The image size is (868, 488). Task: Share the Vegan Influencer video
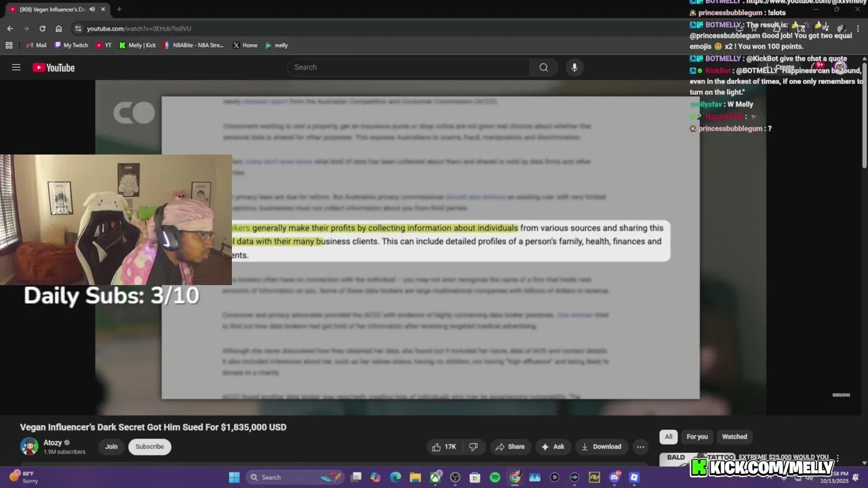coord(510,447)
